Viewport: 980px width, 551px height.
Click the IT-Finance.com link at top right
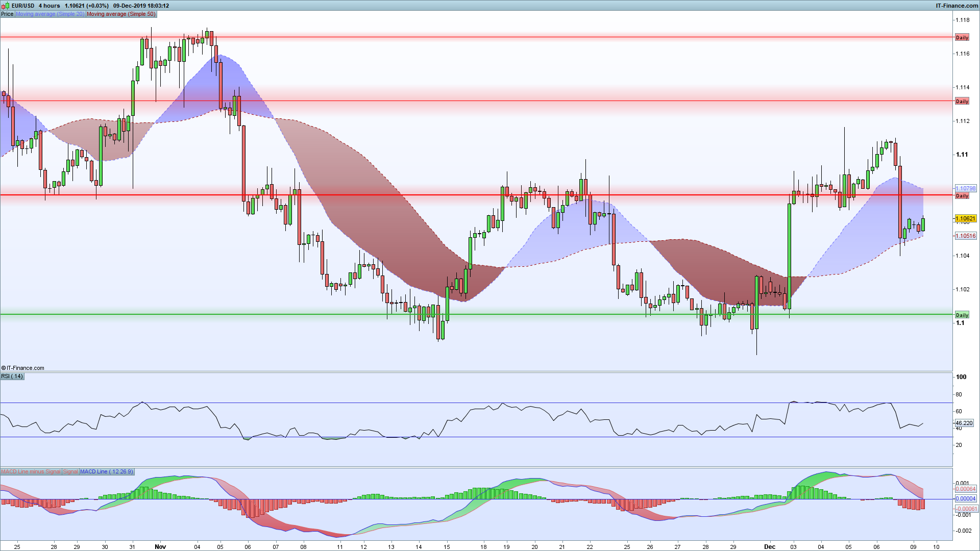[x=957, y=6]
